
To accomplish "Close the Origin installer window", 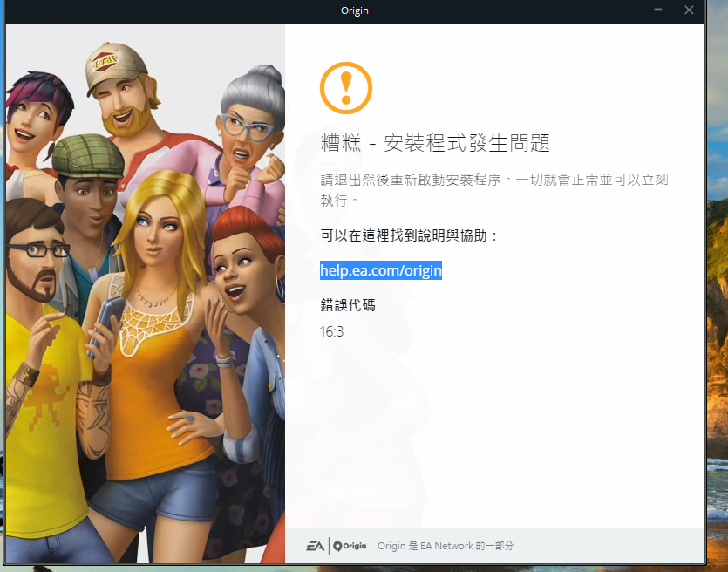I will click(x=689, y=10).
